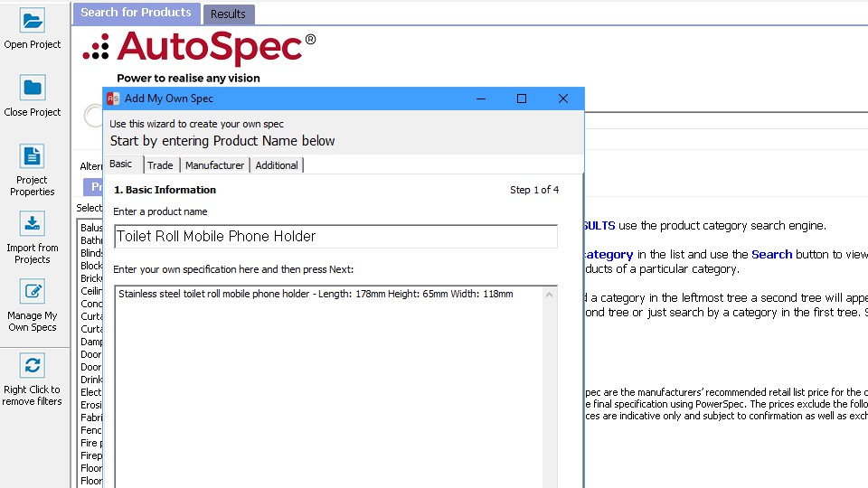The width and height of the screenshot is (868, 488).
Task: Select the 'Conc' row in the category list
Action: point(91,304)
